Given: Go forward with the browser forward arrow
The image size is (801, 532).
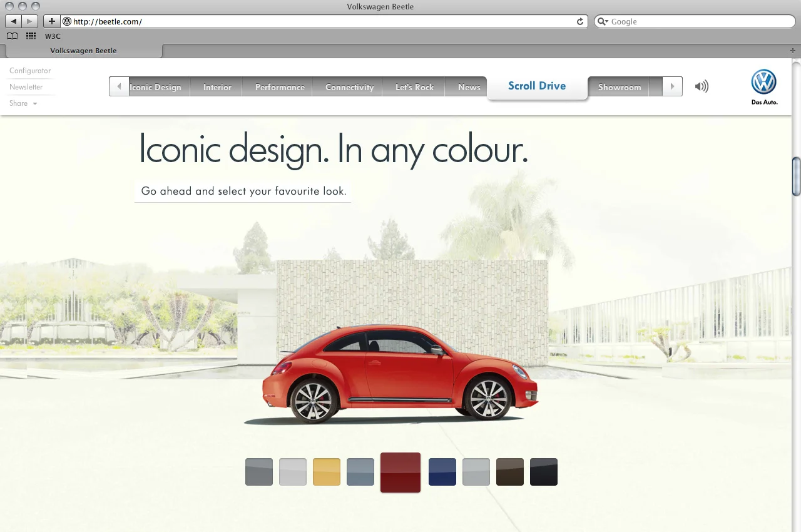Looking at the screenshot, I should [29, 21].
